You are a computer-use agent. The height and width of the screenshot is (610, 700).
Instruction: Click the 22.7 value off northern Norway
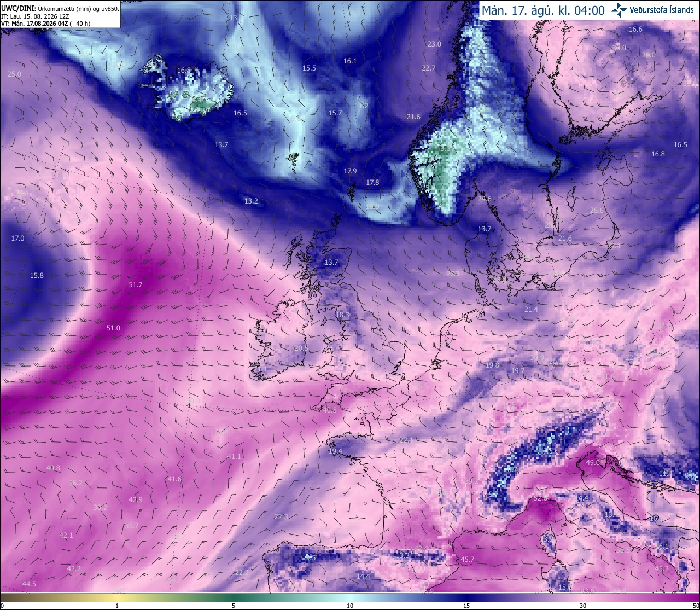429,68
